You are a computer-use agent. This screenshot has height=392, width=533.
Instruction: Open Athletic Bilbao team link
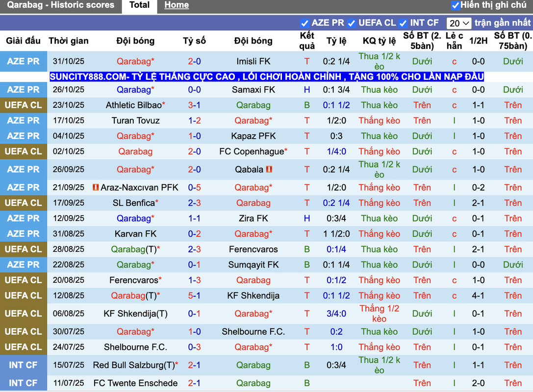coord(133,105)
